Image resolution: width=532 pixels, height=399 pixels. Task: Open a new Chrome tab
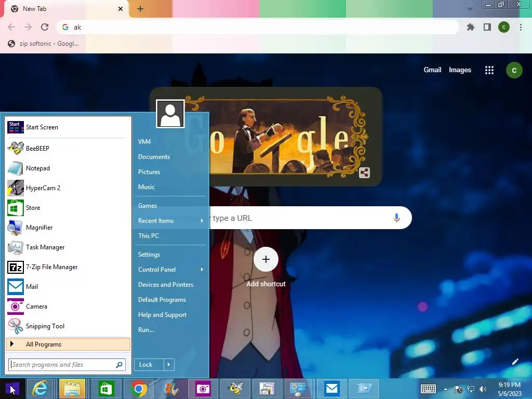tap(140, 9)
